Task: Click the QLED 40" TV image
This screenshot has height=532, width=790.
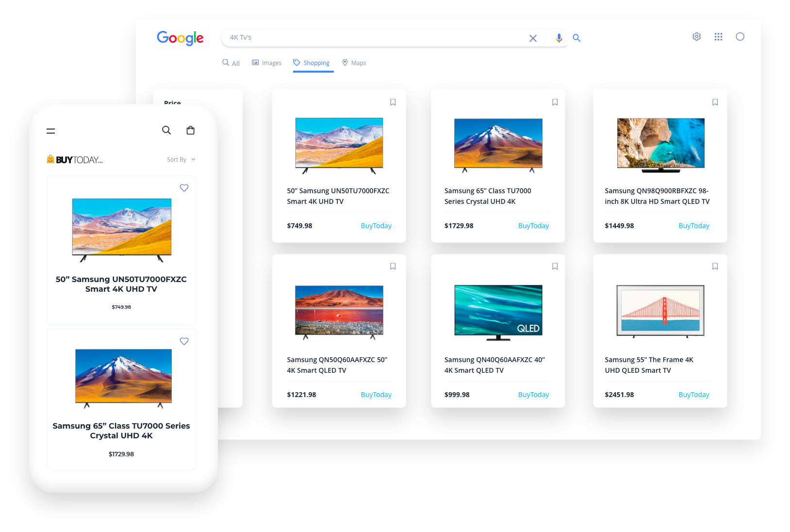Action: [498, 312]
